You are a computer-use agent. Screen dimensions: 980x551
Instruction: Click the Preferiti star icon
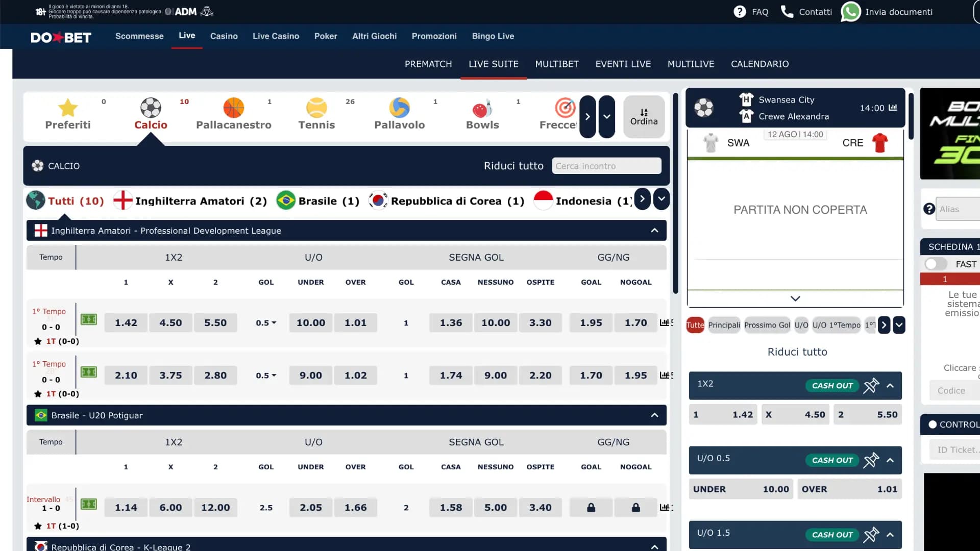(x=68, y=108)
